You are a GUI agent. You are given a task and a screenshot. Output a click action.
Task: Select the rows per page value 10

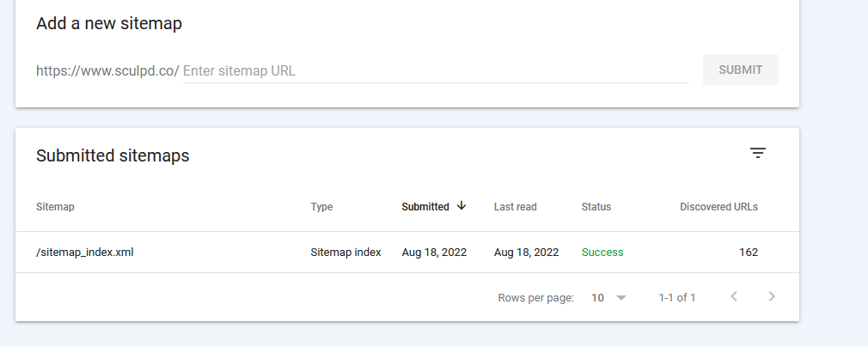coord(597,298)
